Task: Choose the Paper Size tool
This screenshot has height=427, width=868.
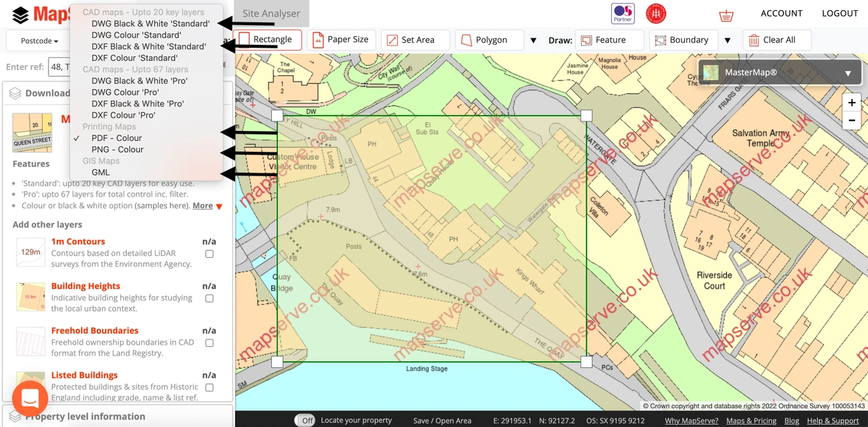Action: tap(341, 40)
